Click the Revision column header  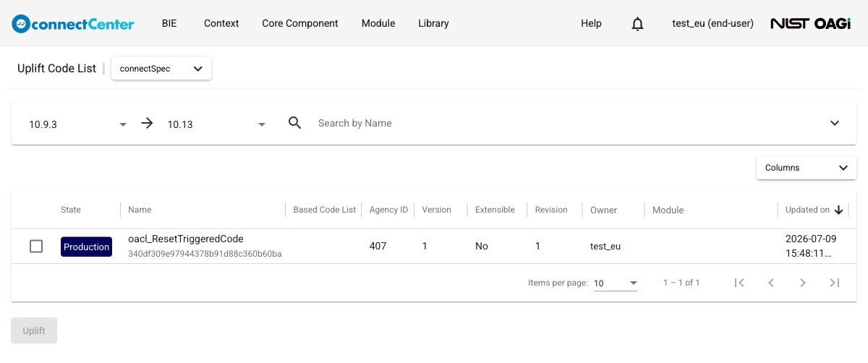pos(551,210)
